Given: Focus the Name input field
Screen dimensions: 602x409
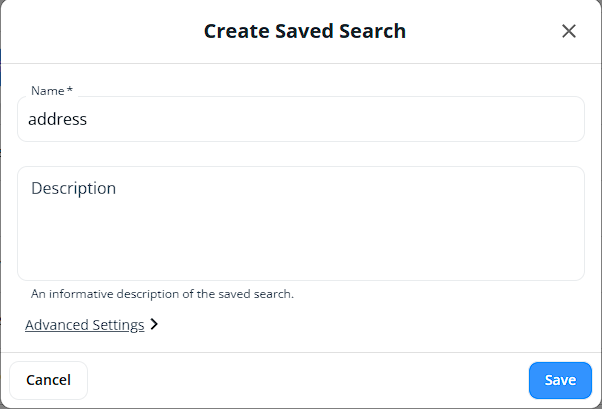Looking at the screenshot, I should [x=300, y=119].
